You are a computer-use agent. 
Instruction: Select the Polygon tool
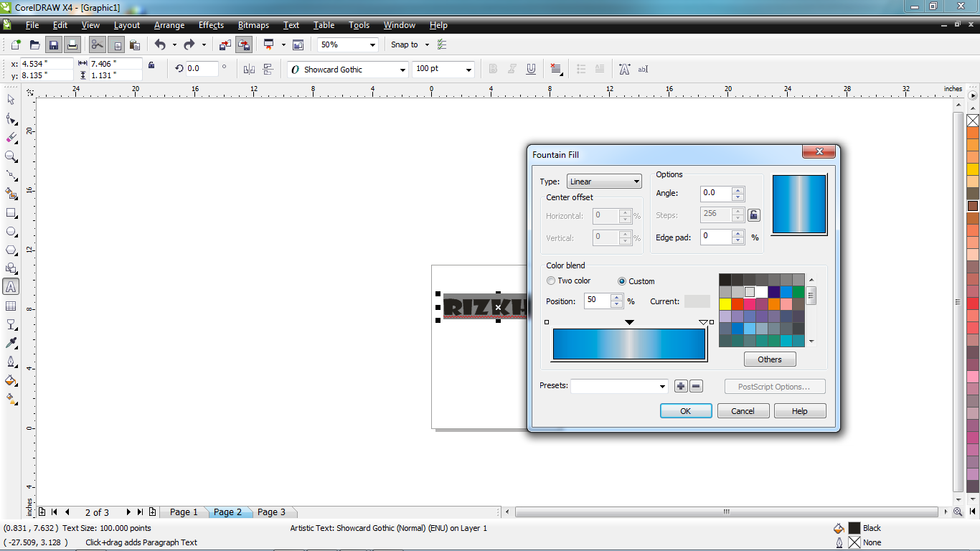tap(11, 250)
